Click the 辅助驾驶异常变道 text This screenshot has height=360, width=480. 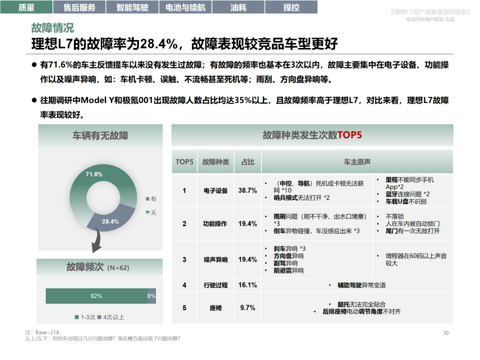(x=362, y=285)
